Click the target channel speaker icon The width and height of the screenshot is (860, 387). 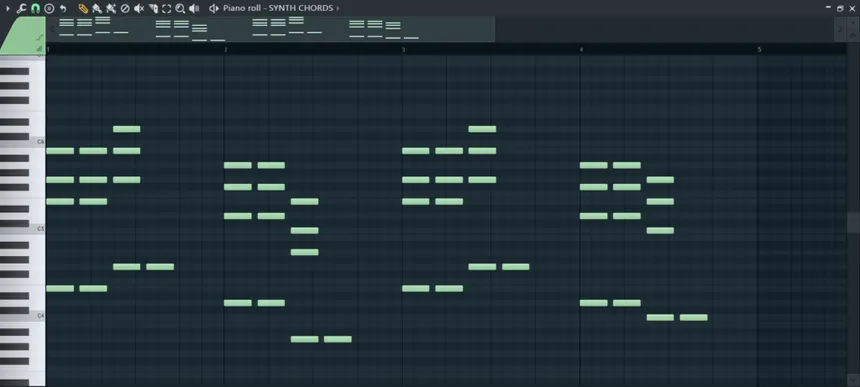pyautogui.click(x=214, y=9)
